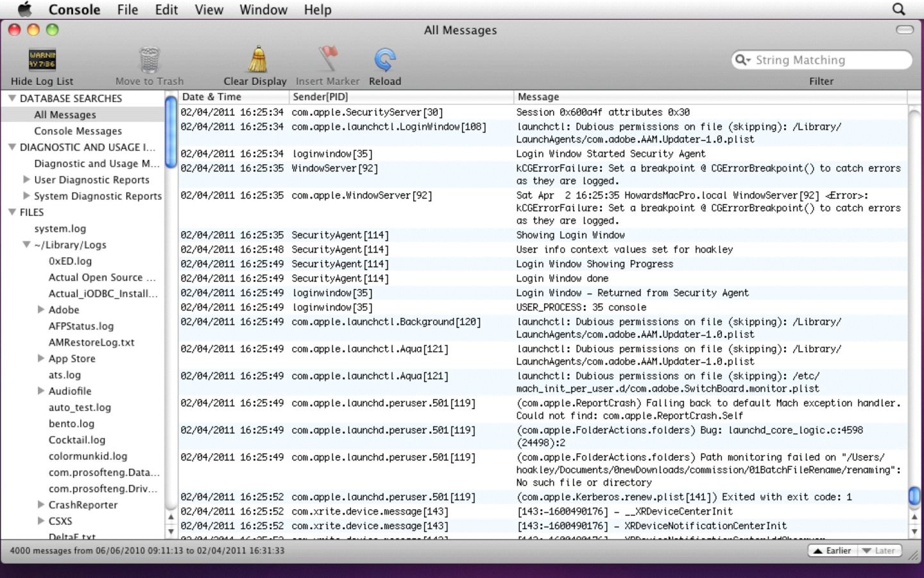Click the Clear Display broom icon
Image resolution: width=924 pixels, height=578 pixels.
pos(257,60)
